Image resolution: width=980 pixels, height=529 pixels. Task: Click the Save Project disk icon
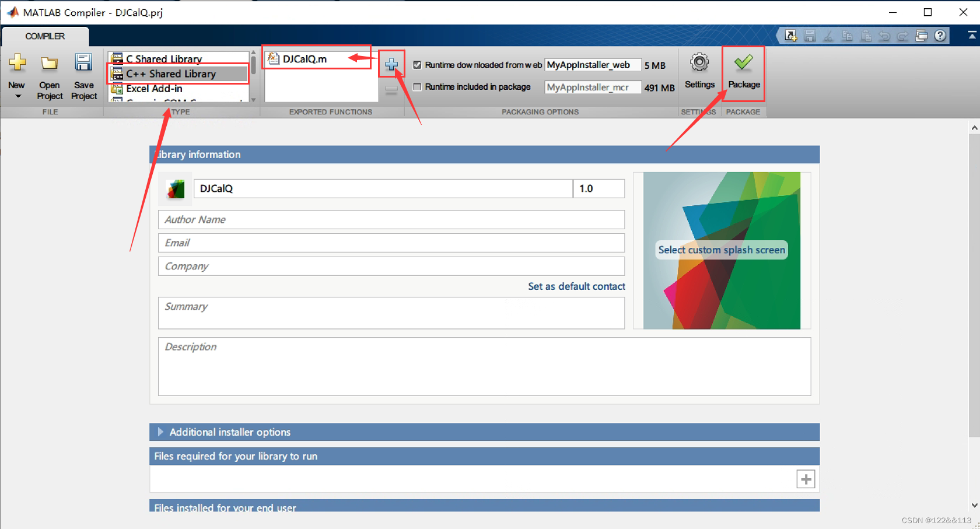(x=83, y=63)
